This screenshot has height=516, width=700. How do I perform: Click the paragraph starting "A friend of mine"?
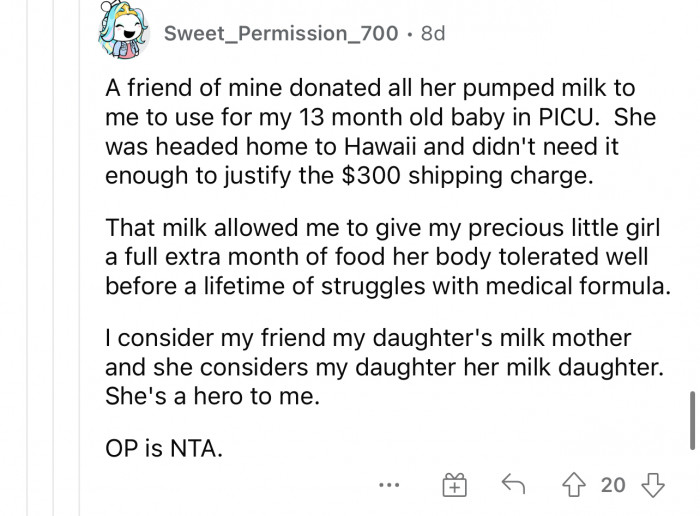pyautogui.click(x=380, y=133)
